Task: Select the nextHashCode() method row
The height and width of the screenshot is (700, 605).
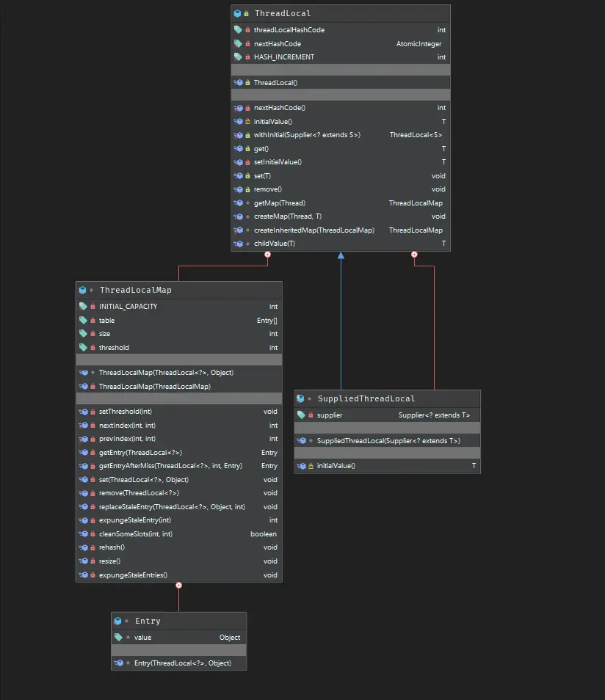Action: [341, 108]
